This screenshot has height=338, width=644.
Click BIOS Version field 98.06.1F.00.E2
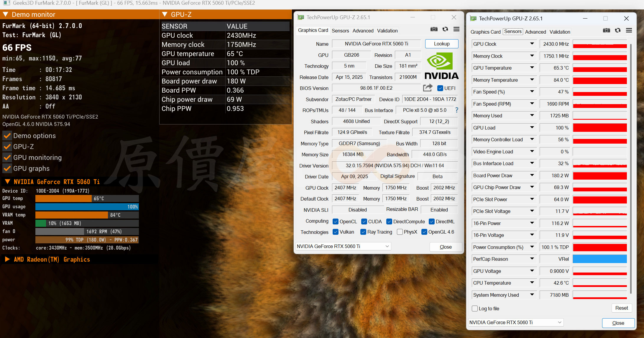[376, 88]
